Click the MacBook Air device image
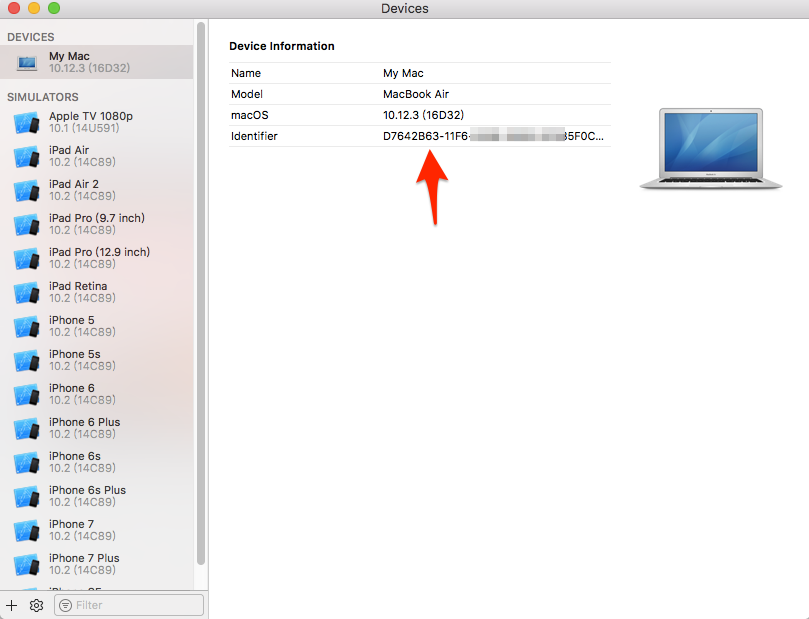This screenshot has height=619, width=809. (711, 149)
